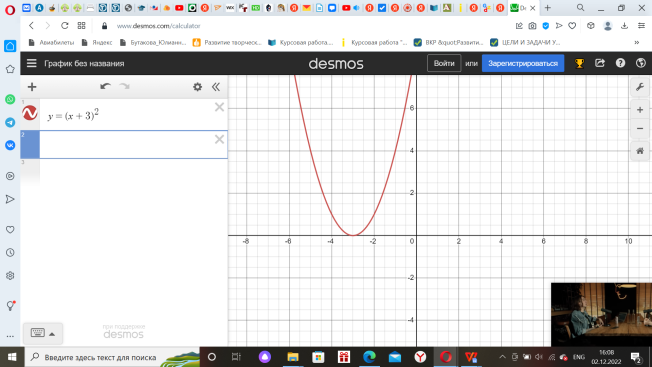This screenshot has width=652, height=367.
Task: Close the active Desmos tab
Action: 533,8
